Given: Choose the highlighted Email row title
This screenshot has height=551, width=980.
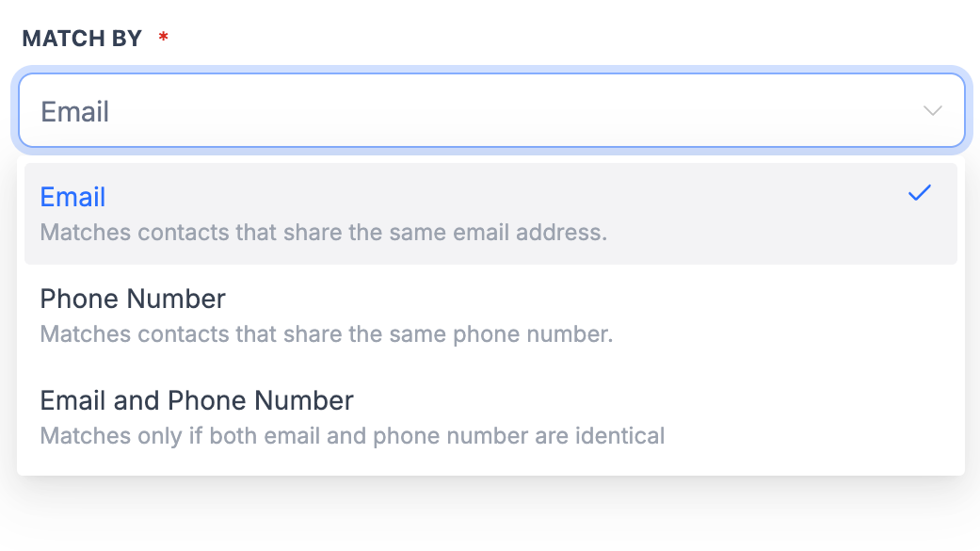Looking at the screenshot, I should point(72,197).
